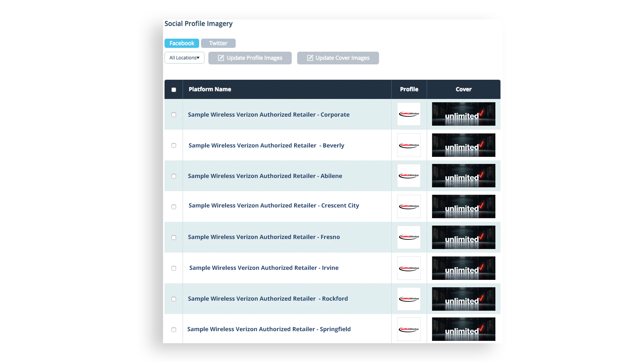Open the Springfield profile logo image

coord(409,329)
